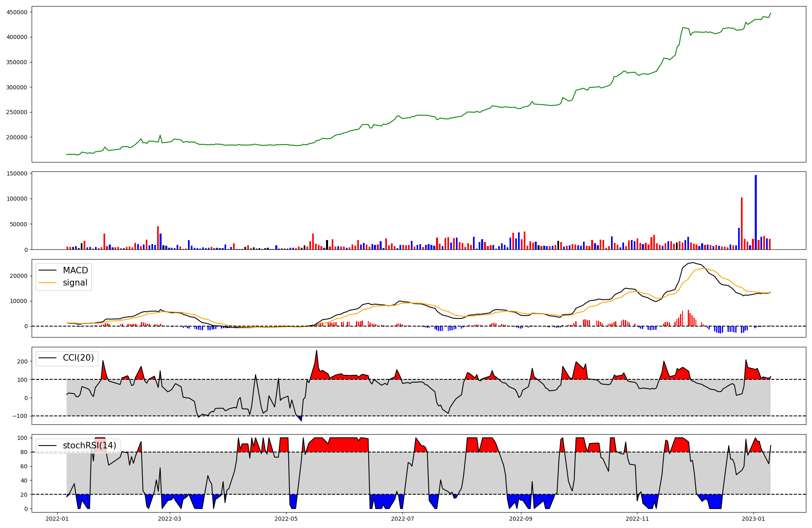Click the -100 CCI axis tick label

[20, 416]
